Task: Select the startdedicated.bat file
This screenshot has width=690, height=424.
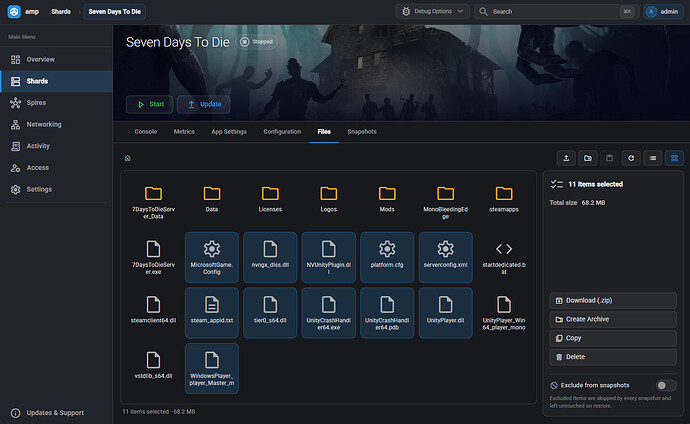Action: pyautogui.click(x=504, y=257)
